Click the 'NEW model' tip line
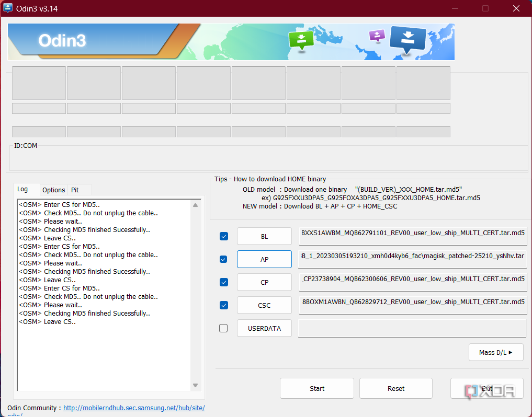This screenshot has height=417, width=532. coord(320,206)
